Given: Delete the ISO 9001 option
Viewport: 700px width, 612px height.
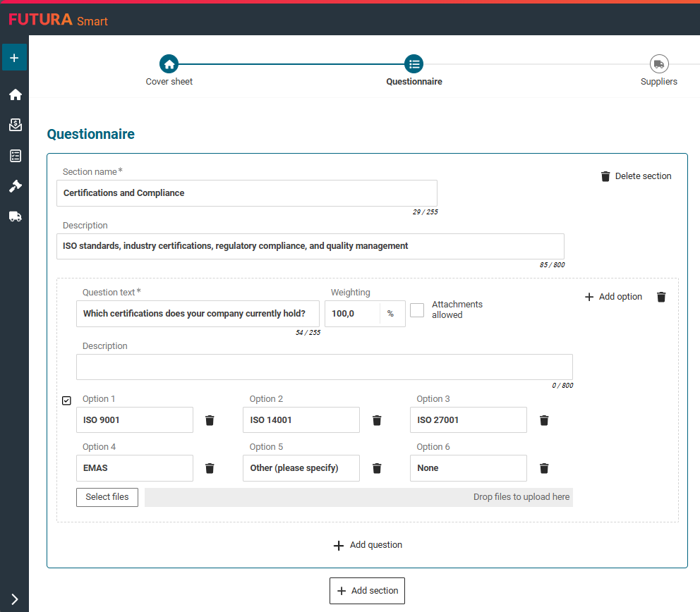Looking at the screenshot, I should 210,420.
